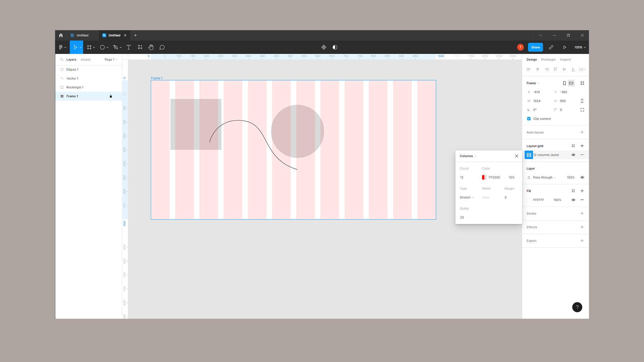Viewport: 644px width, 362px height.
Task: Open the Stretch type dropdown
Action: pos(466,197)
